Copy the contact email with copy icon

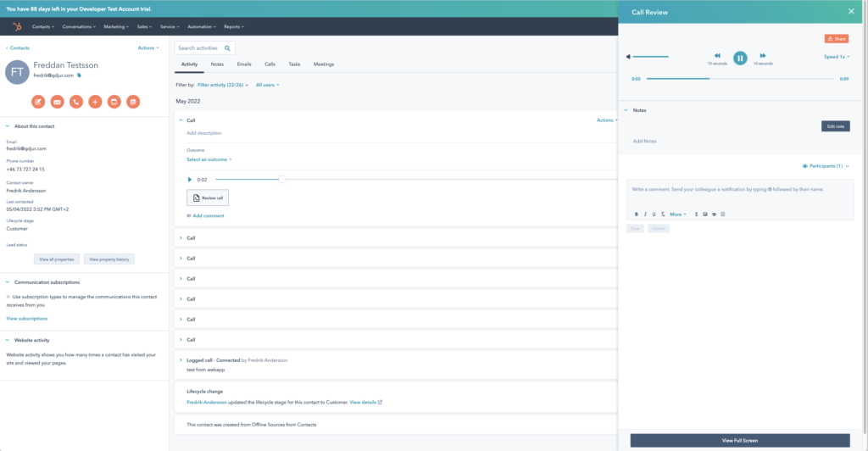[x=79, y=75]
